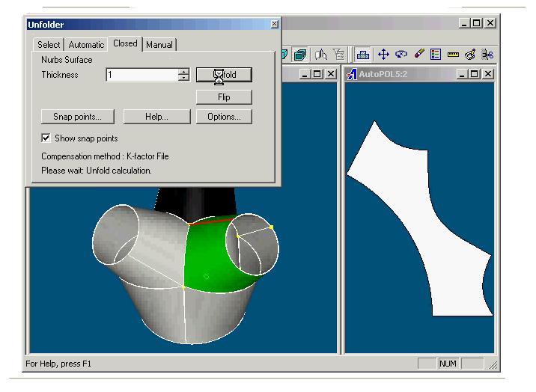Image resolution: width=536 pixels, height=392 pixels.
Task: Click the 'Please wait: Unfold calculation.' message
Action: (x=97, y=171)
